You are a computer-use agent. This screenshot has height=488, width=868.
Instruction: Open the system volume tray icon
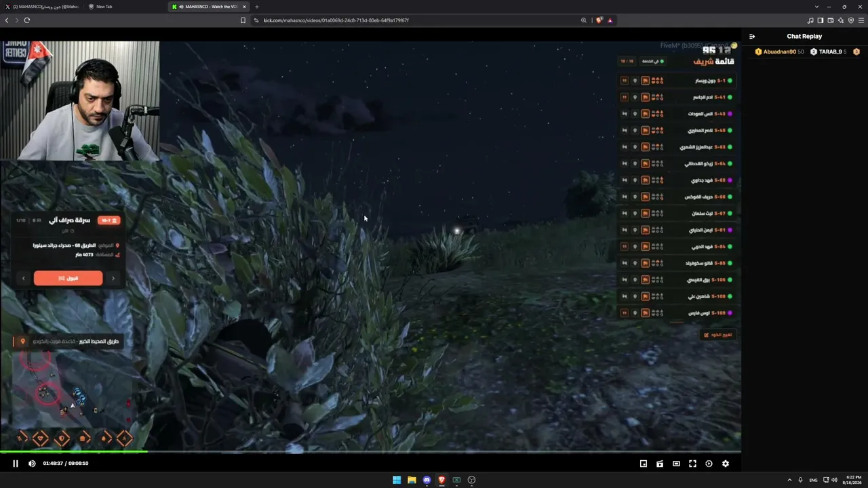(834, 480)
